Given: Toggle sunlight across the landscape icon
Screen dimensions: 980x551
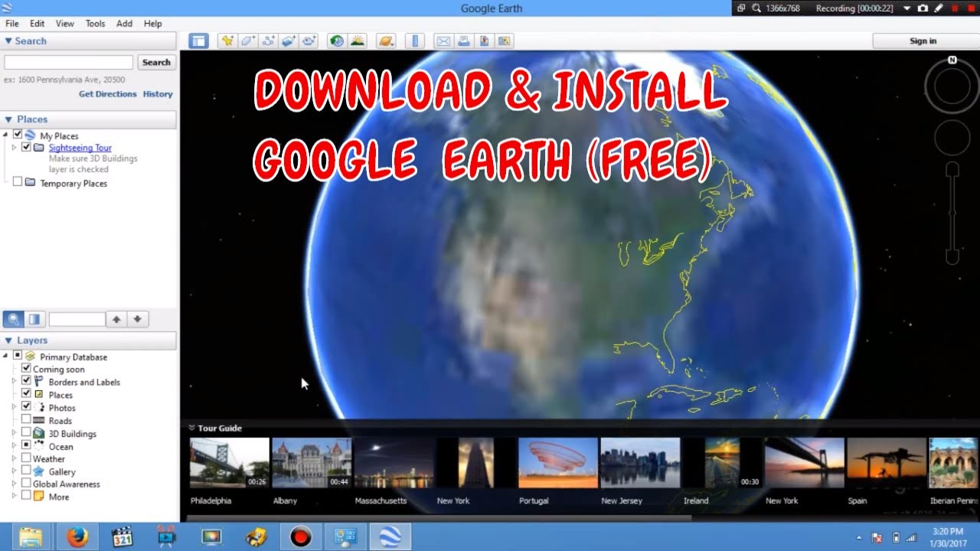Looking at the screenshot, I should pyautogui.click(x=358, y=41).
